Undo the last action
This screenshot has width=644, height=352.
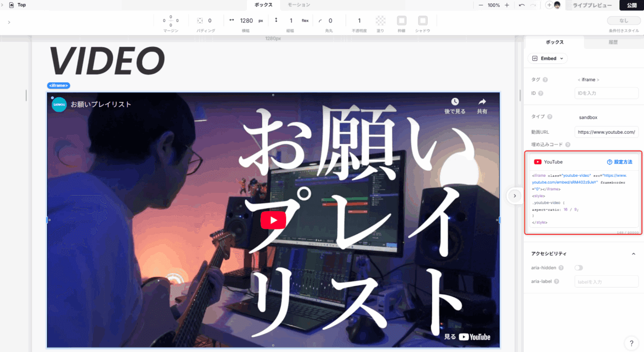pos(522,5)
